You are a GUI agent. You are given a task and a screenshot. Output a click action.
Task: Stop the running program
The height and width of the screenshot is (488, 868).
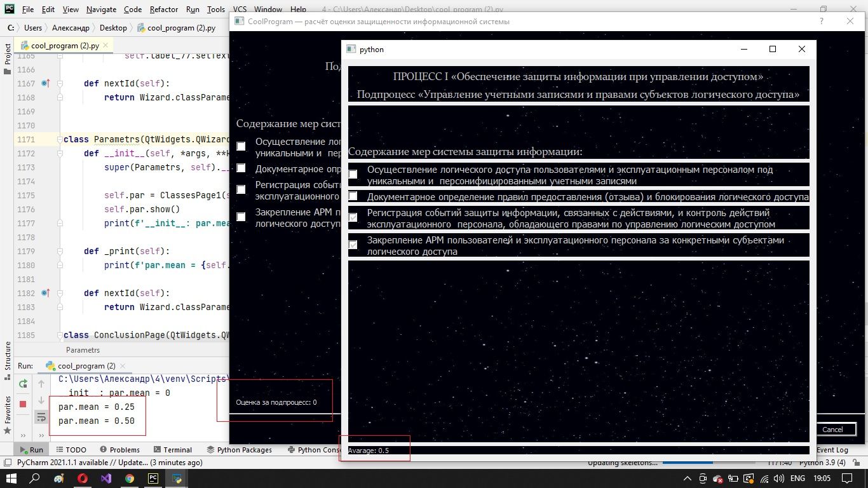(23, 404)
